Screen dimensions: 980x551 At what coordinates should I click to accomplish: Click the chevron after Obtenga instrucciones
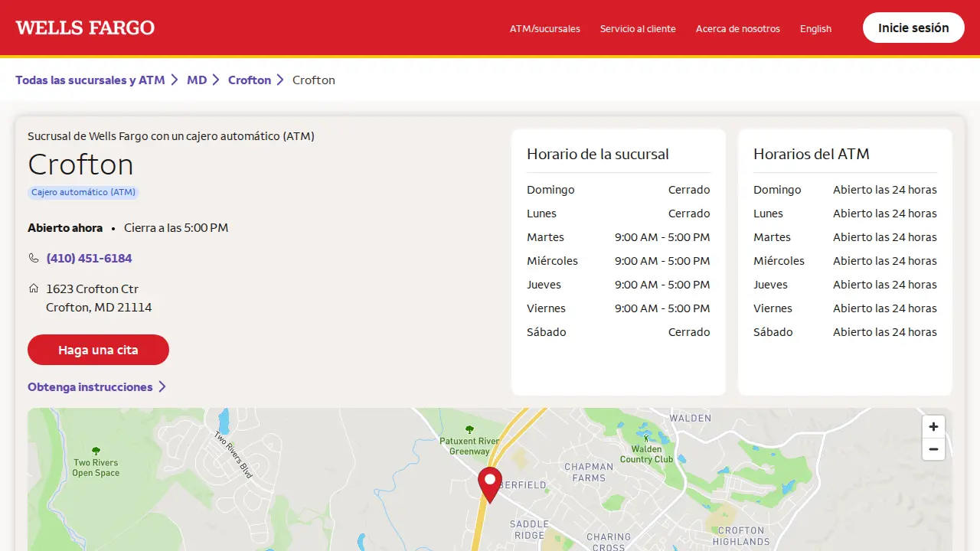click(x=162, y=387)
